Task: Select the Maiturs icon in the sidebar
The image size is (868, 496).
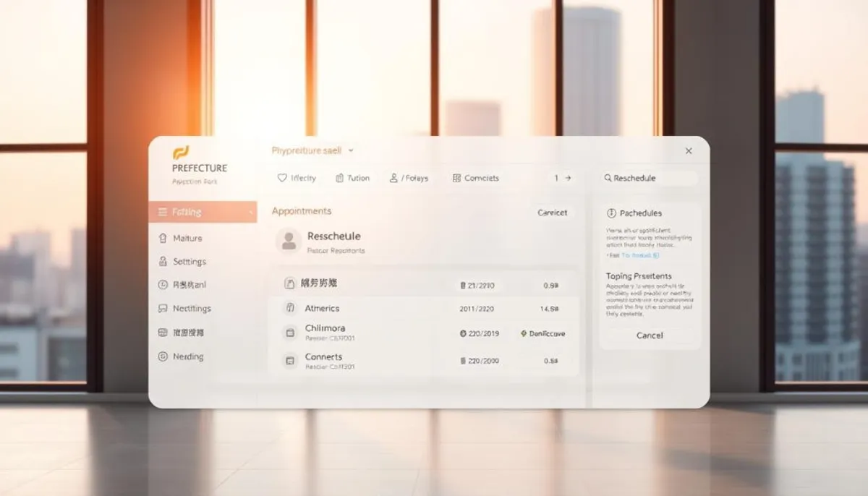Action: 162,239
